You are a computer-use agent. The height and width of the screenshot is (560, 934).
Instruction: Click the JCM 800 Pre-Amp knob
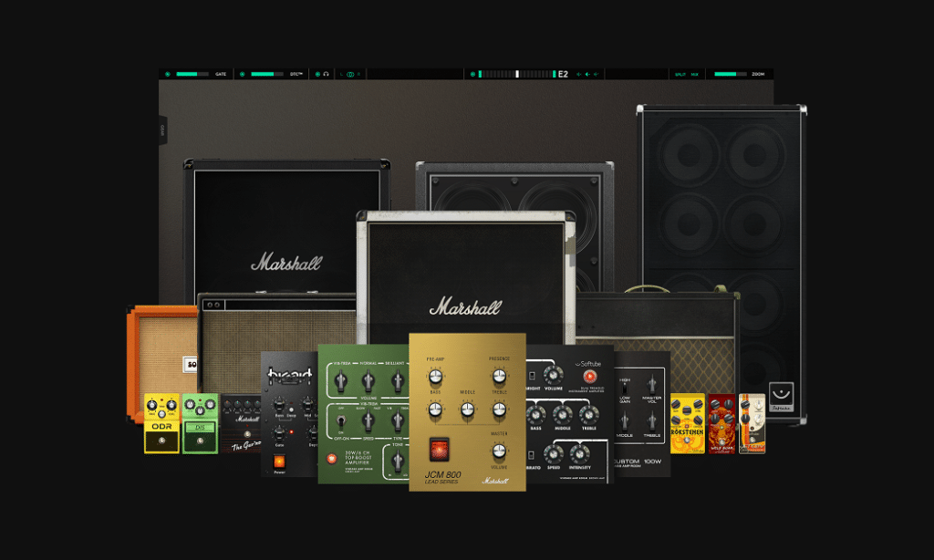(435, 377)
